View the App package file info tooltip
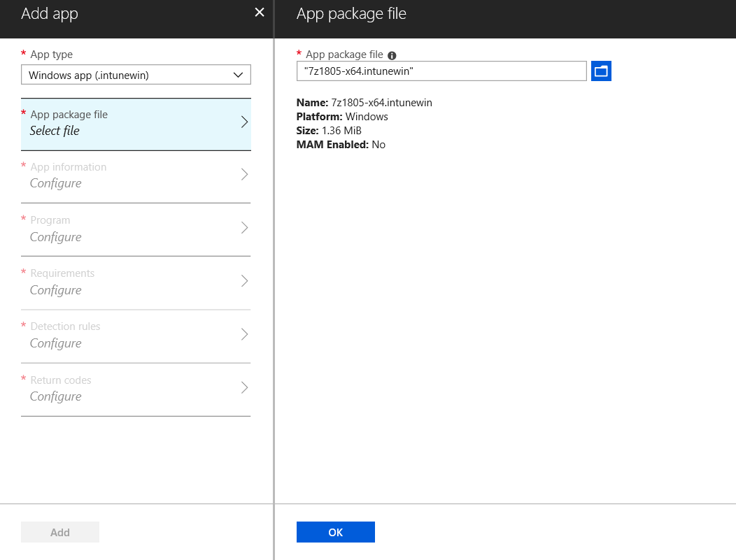This screenshot has width=736, height=560. pos(391,55)
